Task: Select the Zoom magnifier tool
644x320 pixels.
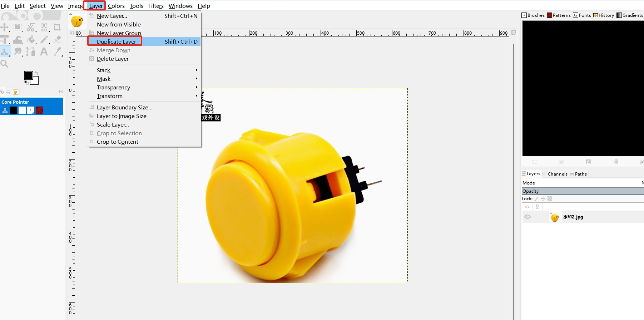Action: click(x=5, y=64)
